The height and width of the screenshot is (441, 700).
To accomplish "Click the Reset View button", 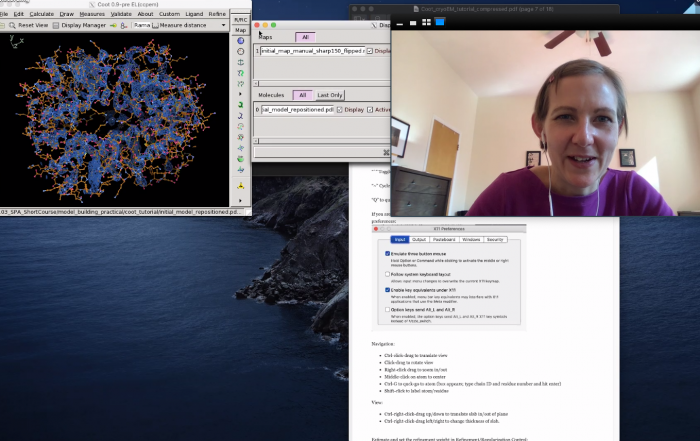I will pyautogui.click(x=28, y=25).
